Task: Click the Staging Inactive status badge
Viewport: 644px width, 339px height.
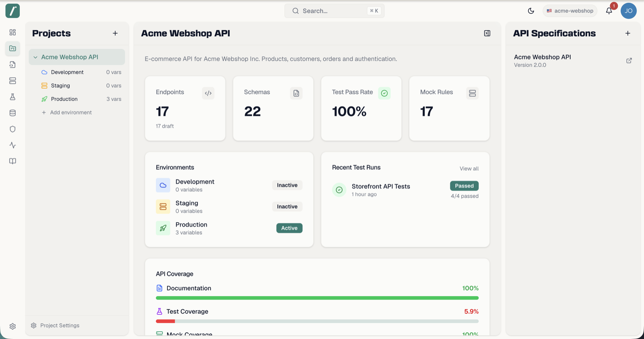Action: [x=287, y=207]
